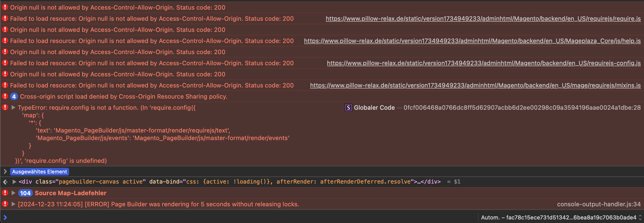Viewport: 644px width, 223px height.
Task: Click the blue 4 repeat count badge
Action: pos(14,97)
